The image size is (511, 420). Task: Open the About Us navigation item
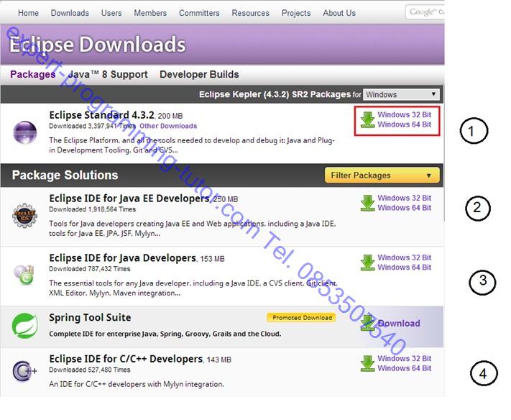339,13
